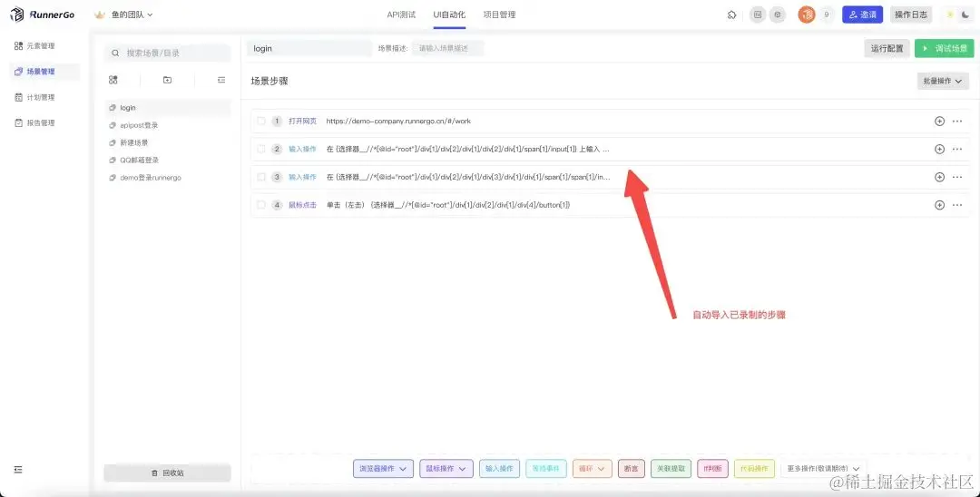Select the 新建场景 scene
This screenshot has height=497, width=980.
pyautogui.click(x=168, y=143)
